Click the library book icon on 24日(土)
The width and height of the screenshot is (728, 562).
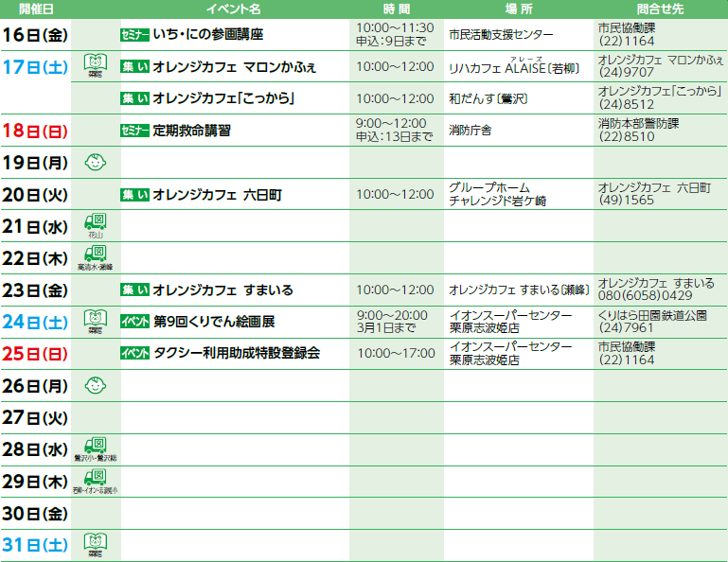click(96, 321)
